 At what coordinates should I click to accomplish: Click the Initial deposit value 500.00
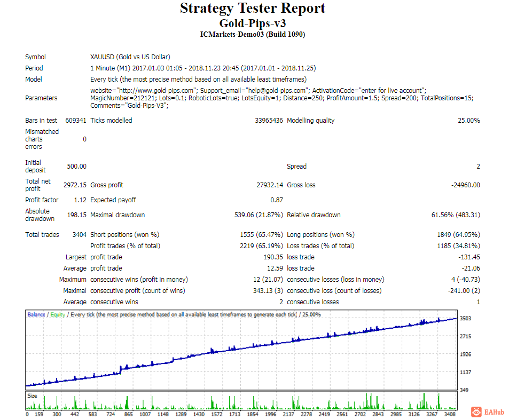click(x=76, y=167)
